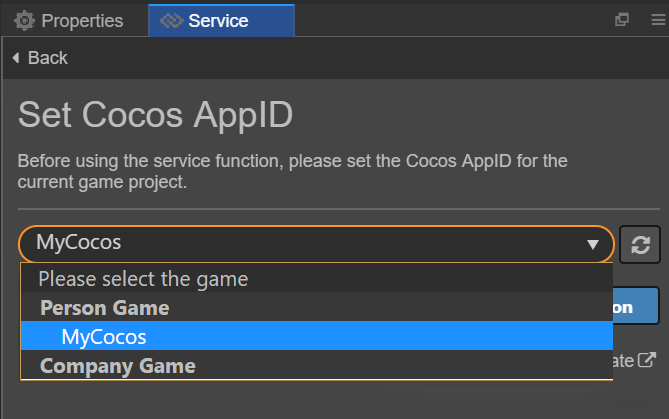Click the Service tab's link icon
The width and height of the screenshot is (669, 419).
click(171, 20)
